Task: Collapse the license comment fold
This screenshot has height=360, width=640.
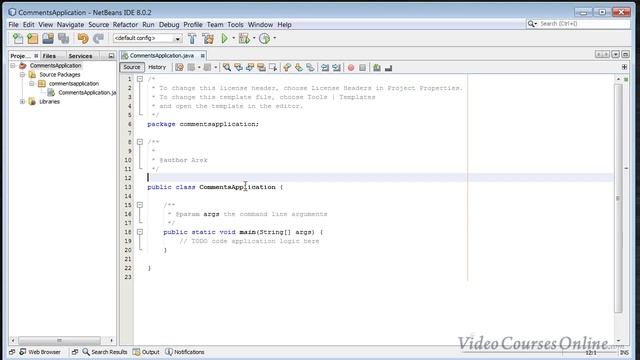Action: pyautogui.click(x=140, y=79)
